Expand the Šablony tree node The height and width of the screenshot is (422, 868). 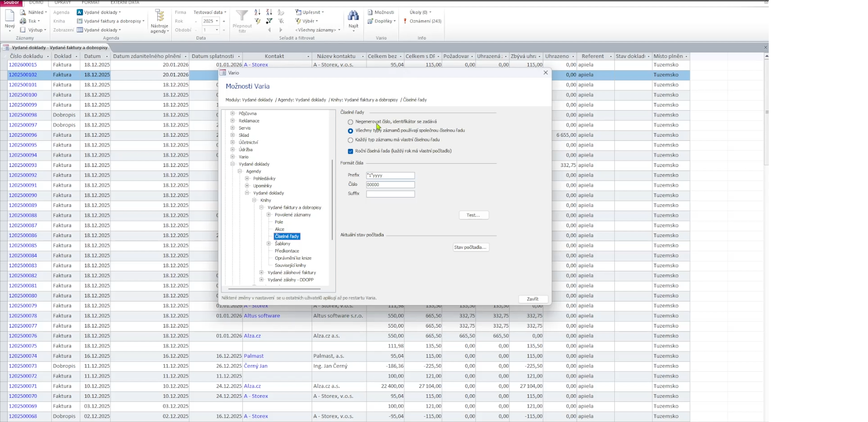click(x=269, y=243)
